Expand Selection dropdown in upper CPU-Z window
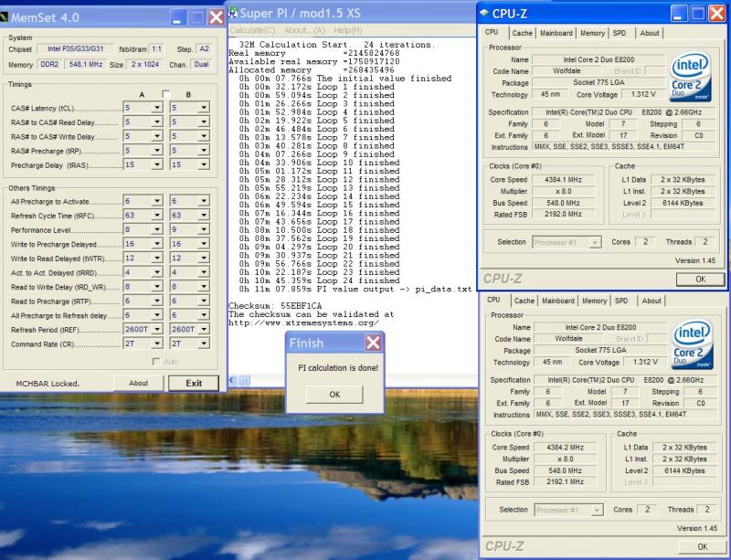The height and width of the screenshot is (560, 731). click(x=595, y=242)
